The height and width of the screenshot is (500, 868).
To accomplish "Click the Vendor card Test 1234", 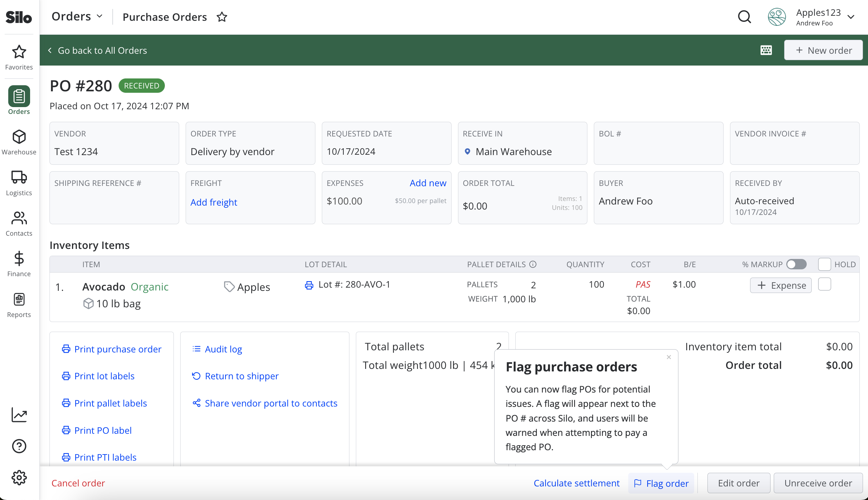I will 114,143.
